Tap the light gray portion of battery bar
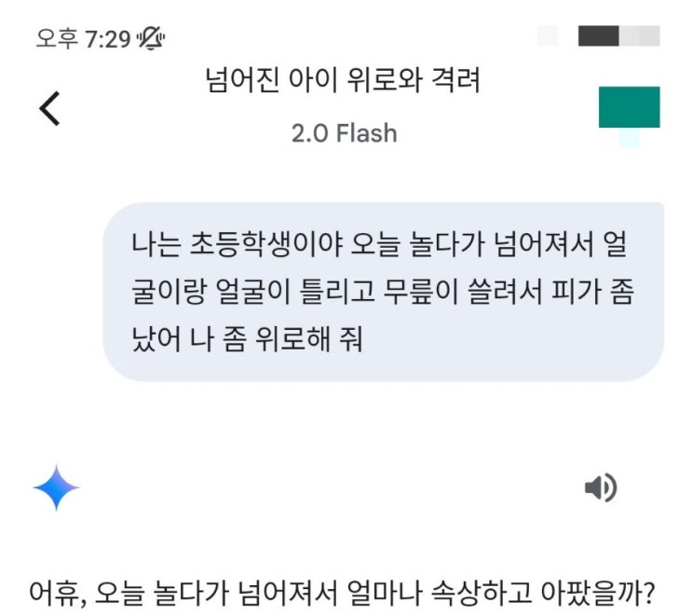Viewport: 692px width, 616px height. (x=640, y=35)
